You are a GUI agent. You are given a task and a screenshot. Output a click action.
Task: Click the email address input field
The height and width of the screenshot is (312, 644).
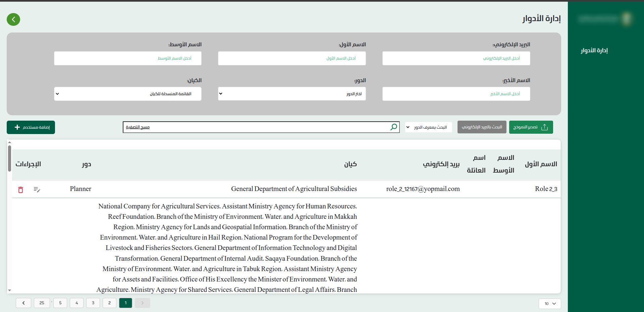[x=456, y=58]
